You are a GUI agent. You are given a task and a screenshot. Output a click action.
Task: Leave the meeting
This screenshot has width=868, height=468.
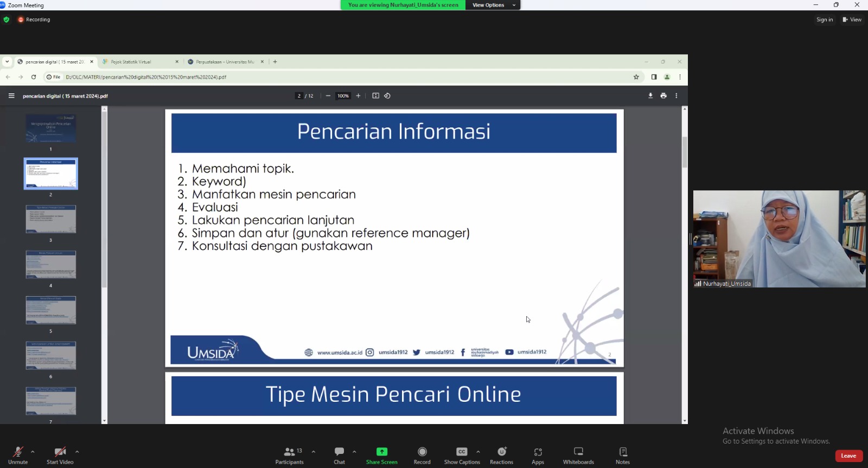coord(848,456)
